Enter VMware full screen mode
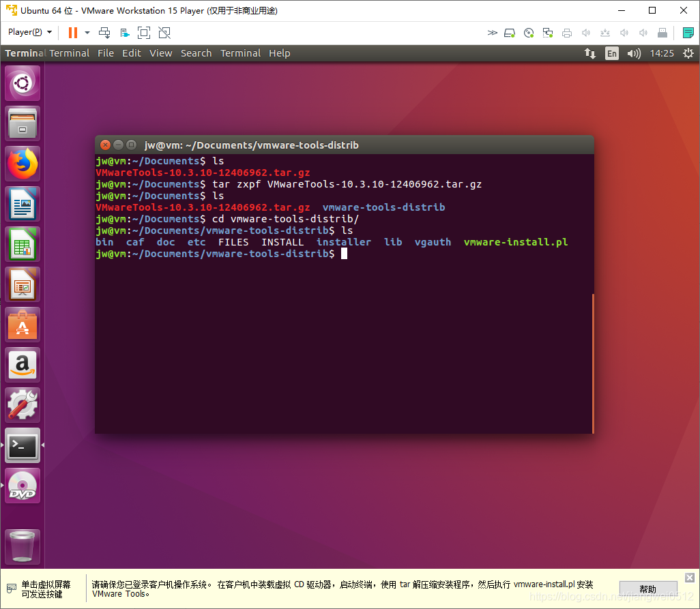 coord(144,33)
